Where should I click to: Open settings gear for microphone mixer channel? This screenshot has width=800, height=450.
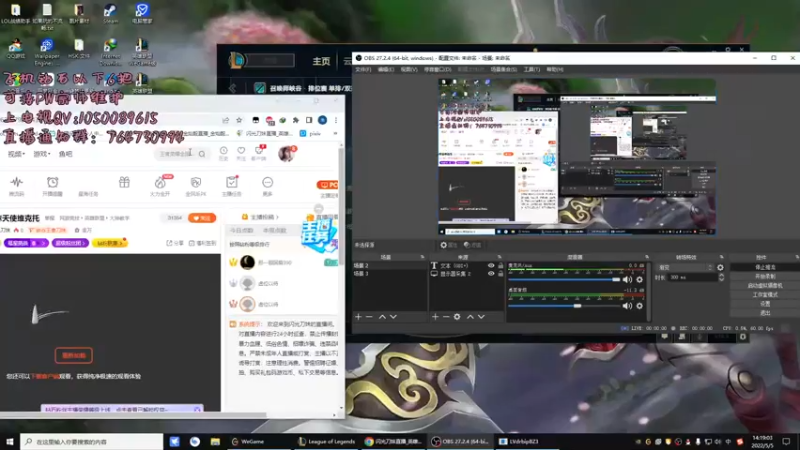pos(639,280)
